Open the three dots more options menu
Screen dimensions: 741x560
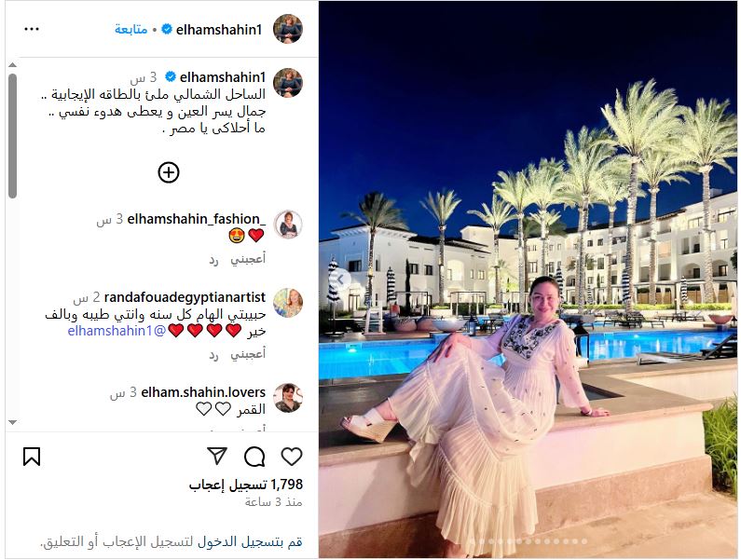click(32, 29)
